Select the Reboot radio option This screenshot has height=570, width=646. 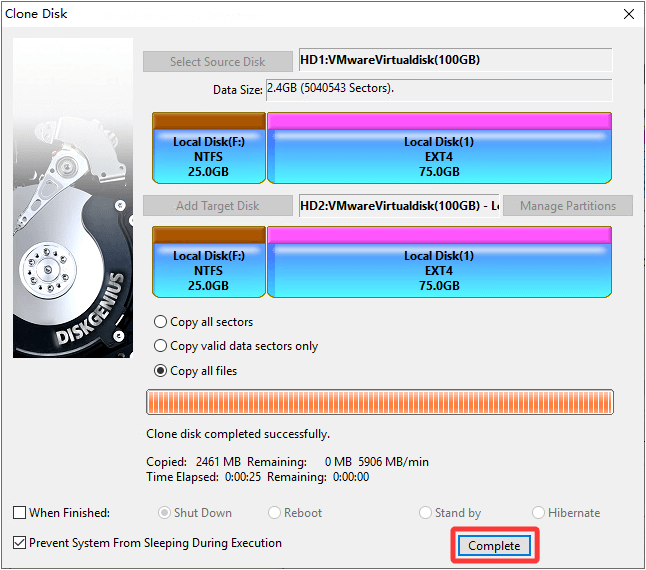coord(275,513)
